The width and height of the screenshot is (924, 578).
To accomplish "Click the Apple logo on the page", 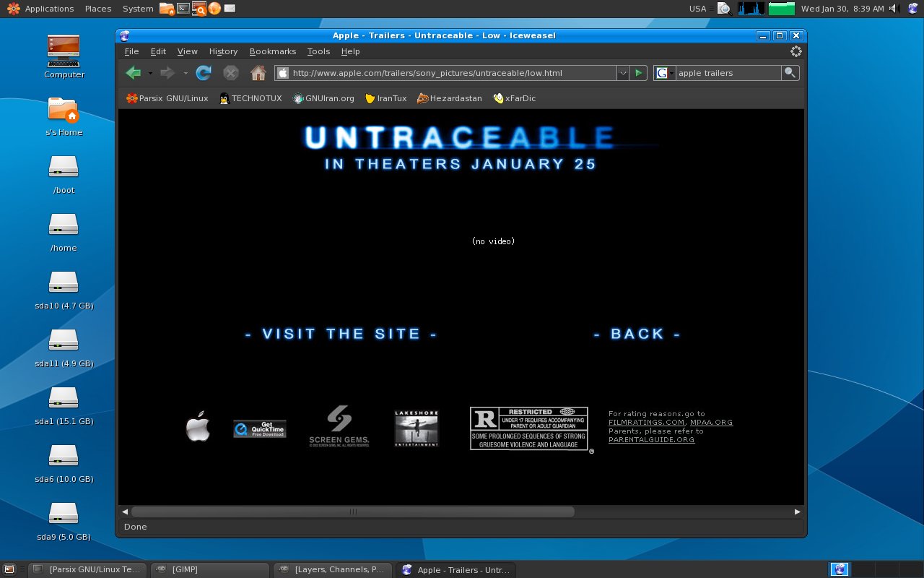I will (198, 426).
